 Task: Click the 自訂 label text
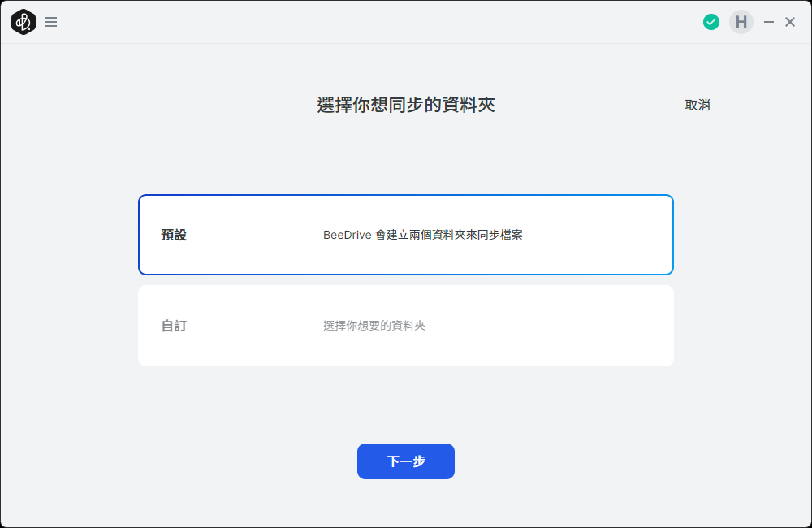pos(174,326)
